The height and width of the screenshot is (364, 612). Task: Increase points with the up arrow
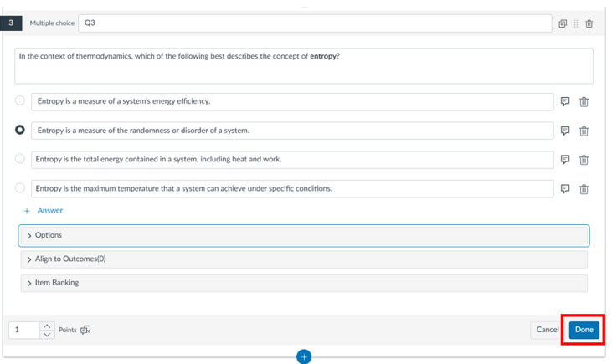[x=47, y=326]
